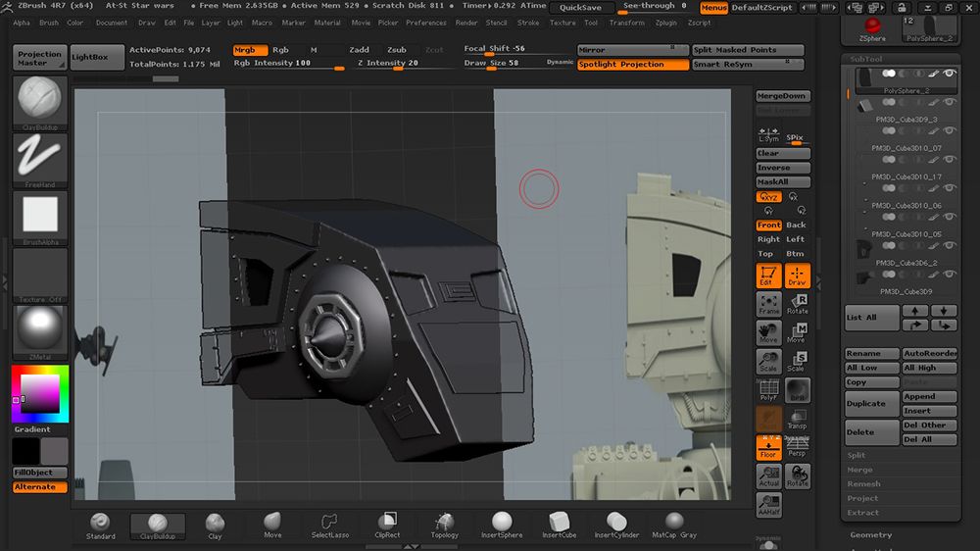Click the Frame view icon
This screenshot has height=551, width=980.
[x=768, y=304]
